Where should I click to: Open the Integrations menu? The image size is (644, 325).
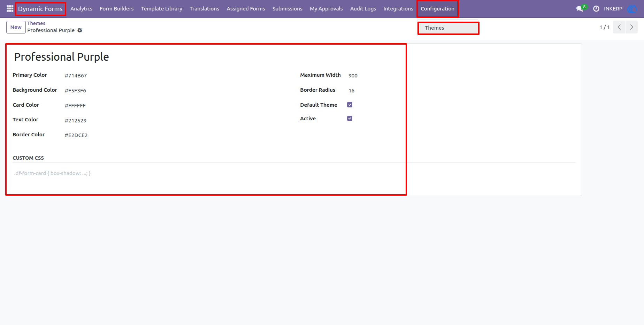tap(398, 9)
